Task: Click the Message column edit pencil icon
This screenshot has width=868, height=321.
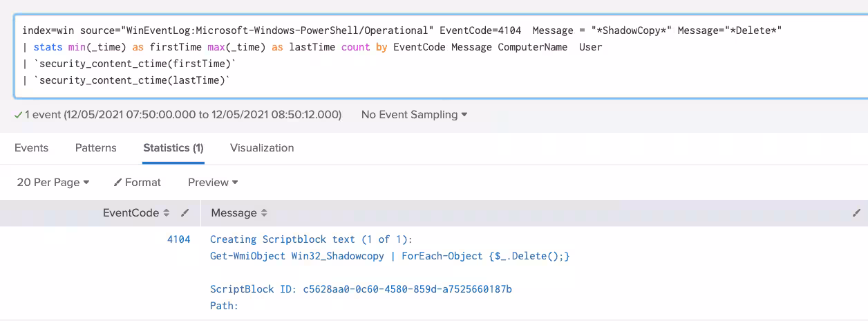Action: (x=857, y=213)
